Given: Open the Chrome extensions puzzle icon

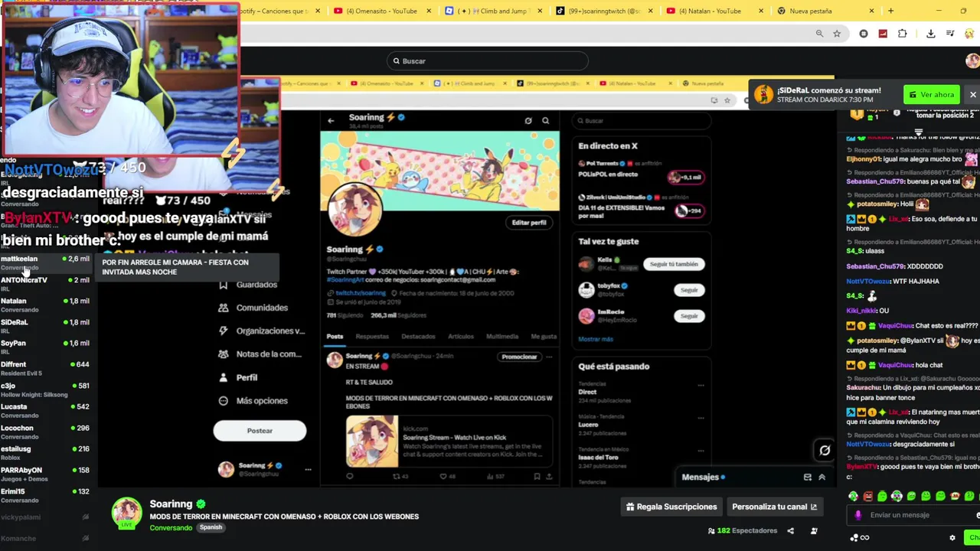Looking at the screenshot, I should (x=902, y=34).
